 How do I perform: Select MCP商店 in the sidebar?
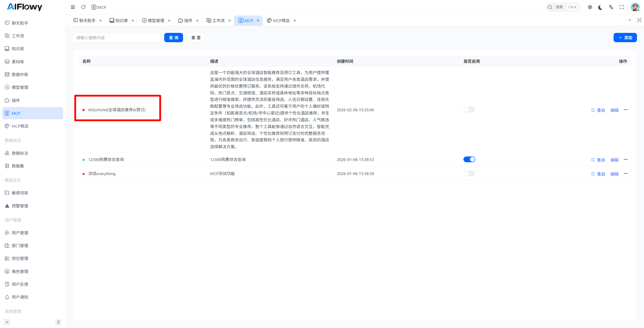click(20, 126)
